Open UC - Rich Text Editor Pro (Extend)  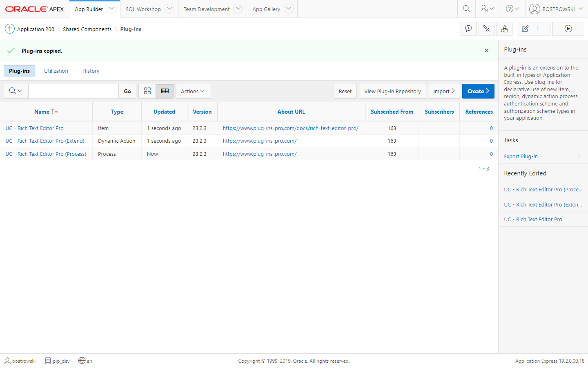pyautogui.click(x=45, y=141)
